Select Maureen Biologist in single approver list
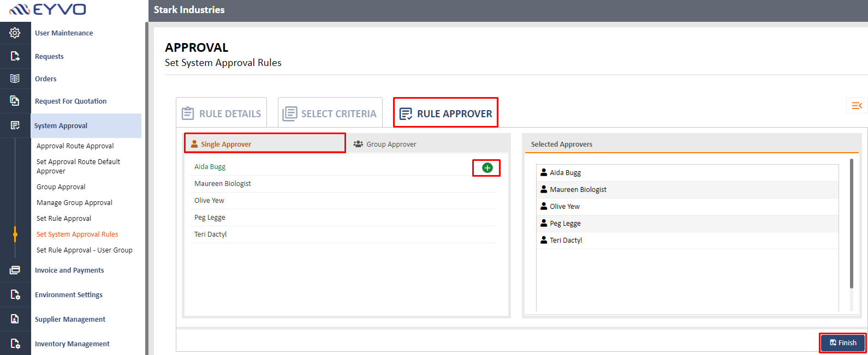 223,184
